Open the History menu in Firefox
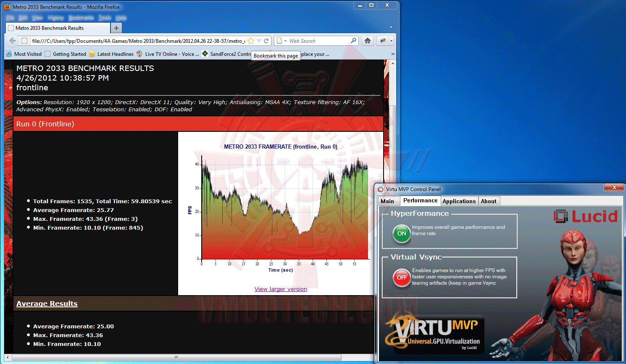 (x=56, y=18)
